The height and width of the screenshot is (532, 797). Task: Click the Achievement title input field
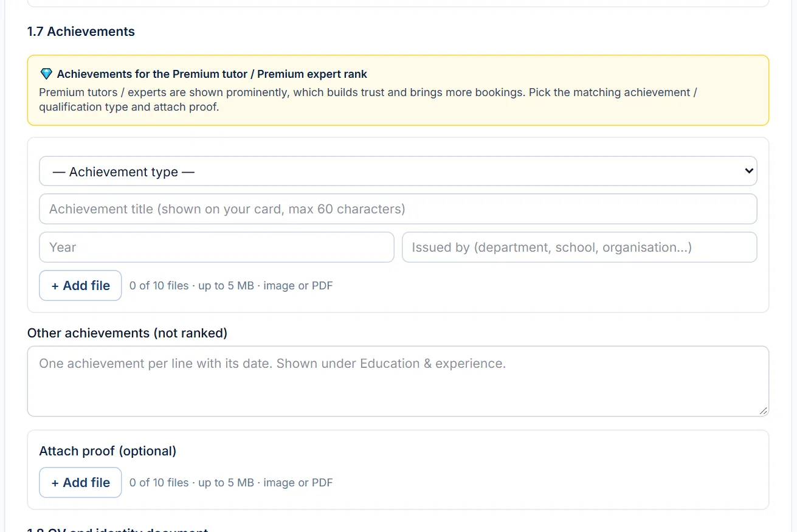point(398,209)
